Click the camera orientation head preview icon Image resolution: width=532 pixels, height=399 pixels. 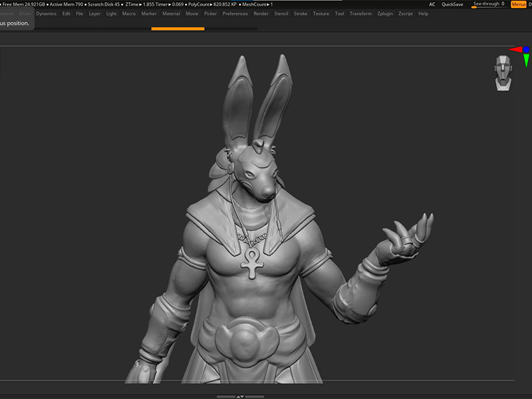click(x=503, y=73)
